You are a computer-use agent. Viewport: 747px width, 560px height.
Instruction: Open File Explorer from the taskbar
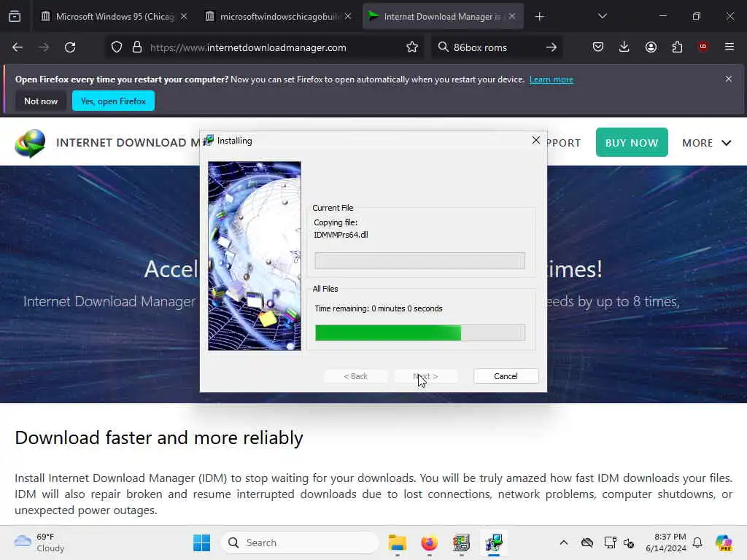[397, 542]
